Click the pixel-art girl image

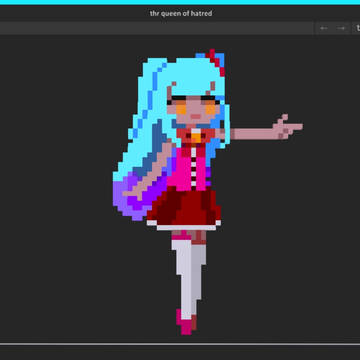click(208, 192)
